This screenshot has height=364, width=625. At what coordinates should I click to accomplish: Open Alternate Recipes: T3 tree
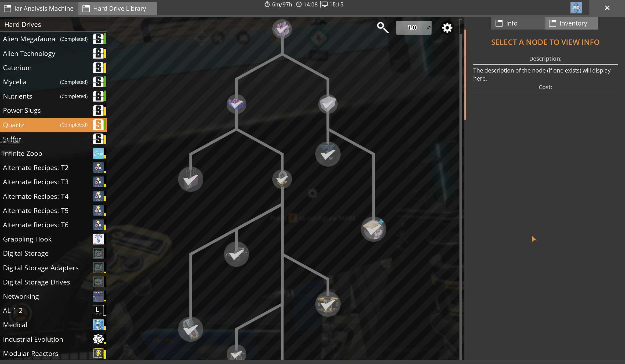(53, 182)
